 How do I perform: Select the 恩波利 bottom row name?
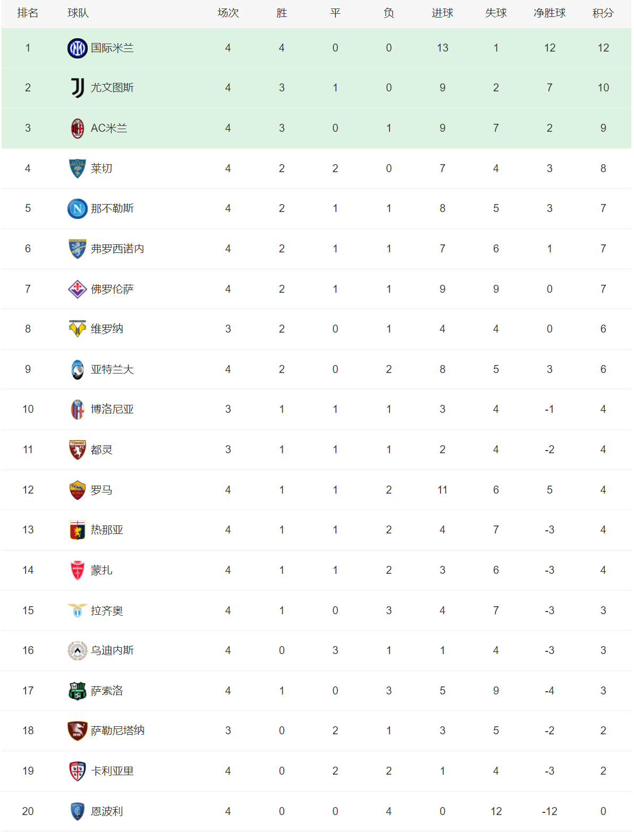pos(107,811)
